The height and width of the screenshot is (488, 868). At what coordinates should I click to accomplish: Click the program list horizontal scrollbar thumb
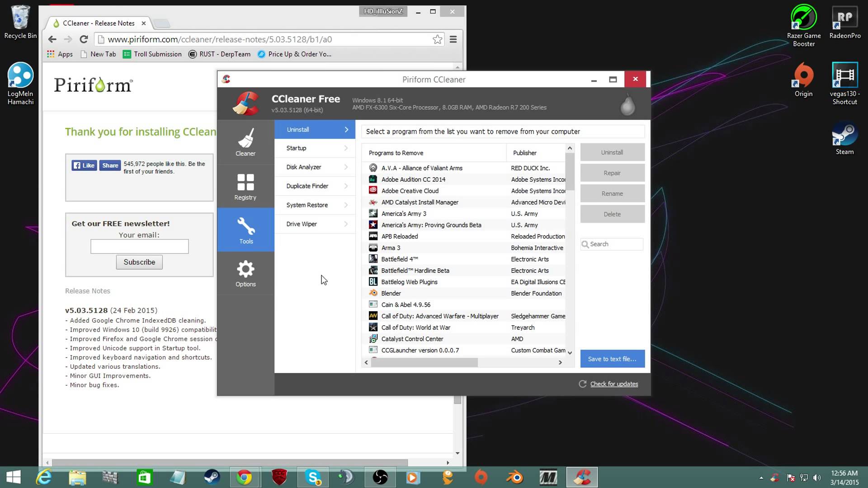point(424,362)
